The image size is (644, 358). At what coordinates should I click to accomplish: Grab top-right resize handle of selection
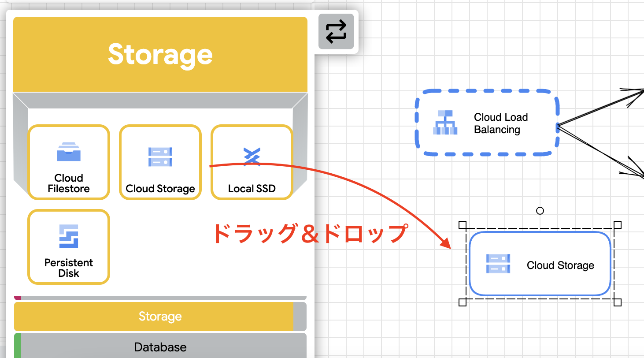(x=618, y=225)
